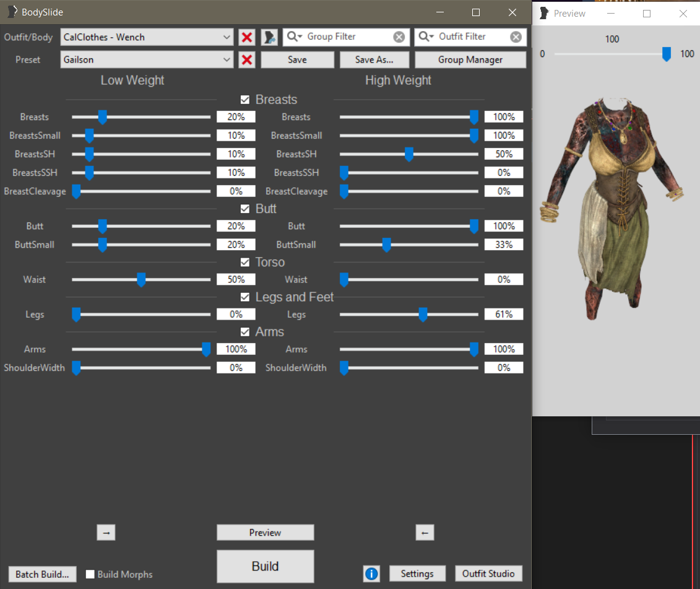Viewport: 700px width, 589px height.
Task: Copy high weight values to low with left arrow
Action: pyautogui.click(x=425, y=532)
